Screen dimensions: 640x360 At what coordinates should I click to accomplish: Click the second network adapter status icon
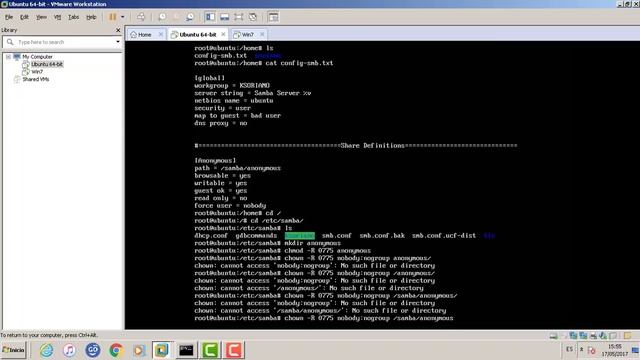pyautogui.click(x=583, y=336)
